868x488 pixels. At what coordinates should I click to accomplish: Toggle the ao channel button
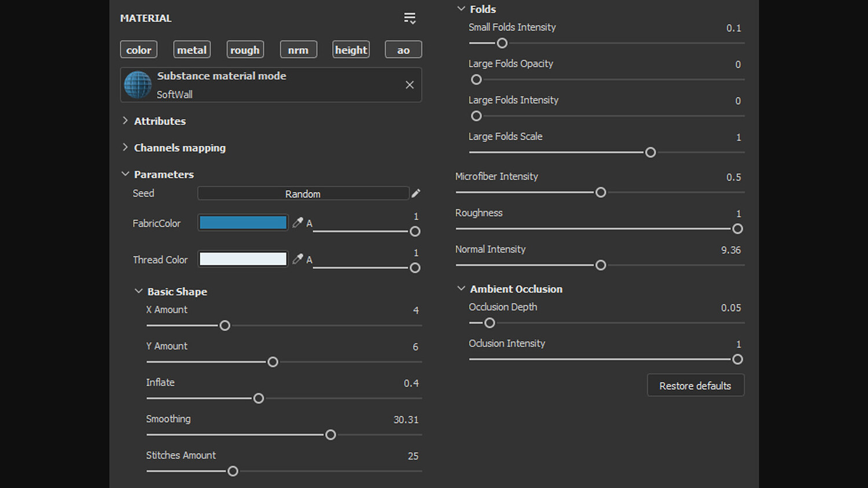(403, 50)
